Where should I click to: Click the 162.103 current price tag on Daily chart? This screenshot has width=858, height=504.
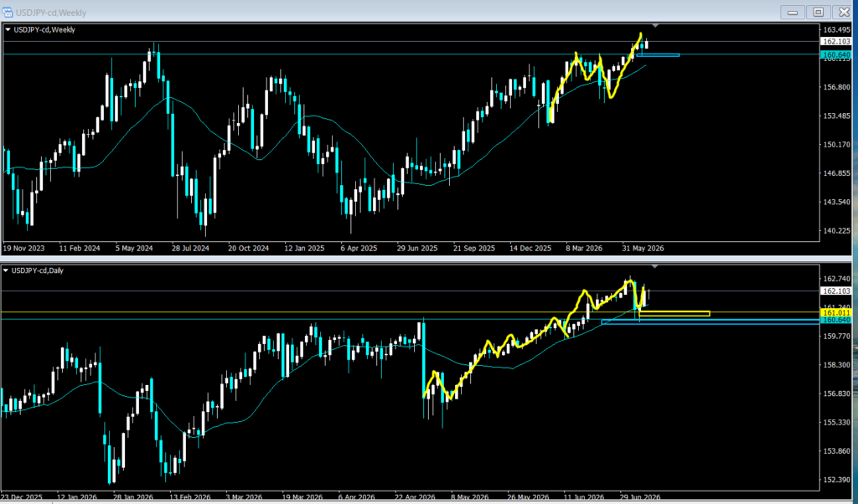point(836,291)
